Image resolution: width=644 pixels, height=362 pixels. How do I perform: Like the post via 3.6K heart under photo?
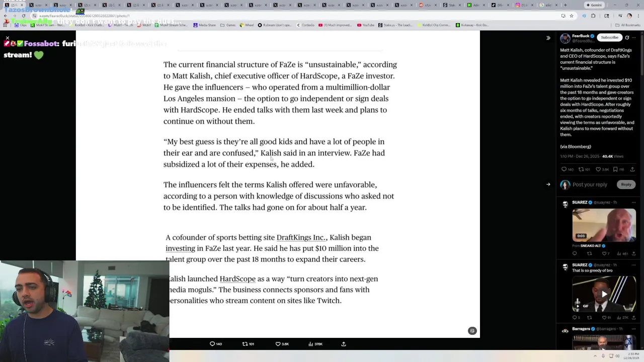click(282, 344)
